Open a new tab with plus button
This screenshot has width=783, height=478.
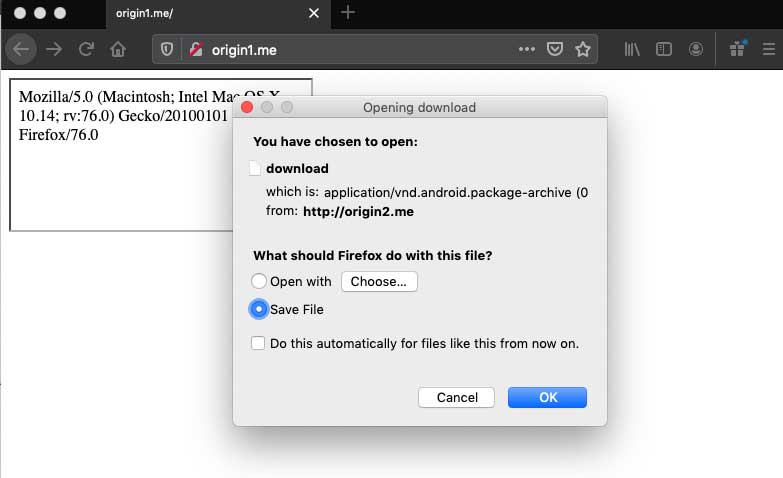click(348, 13)
